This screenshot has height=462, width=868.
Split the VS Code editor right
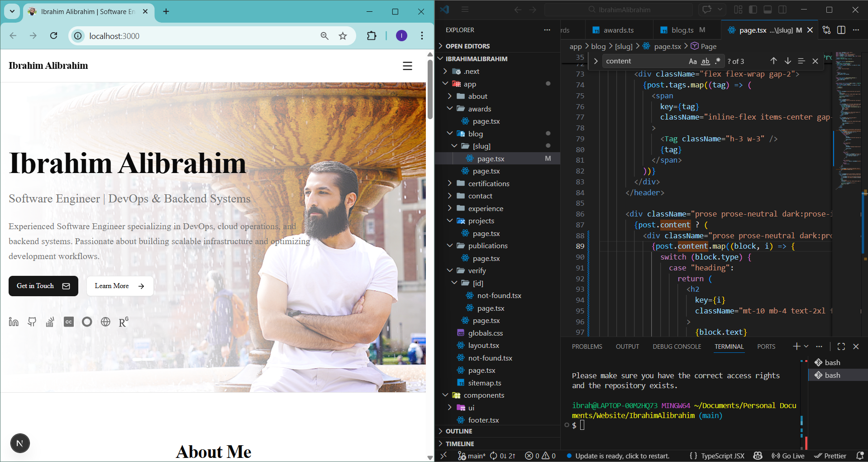coord(841,30)
